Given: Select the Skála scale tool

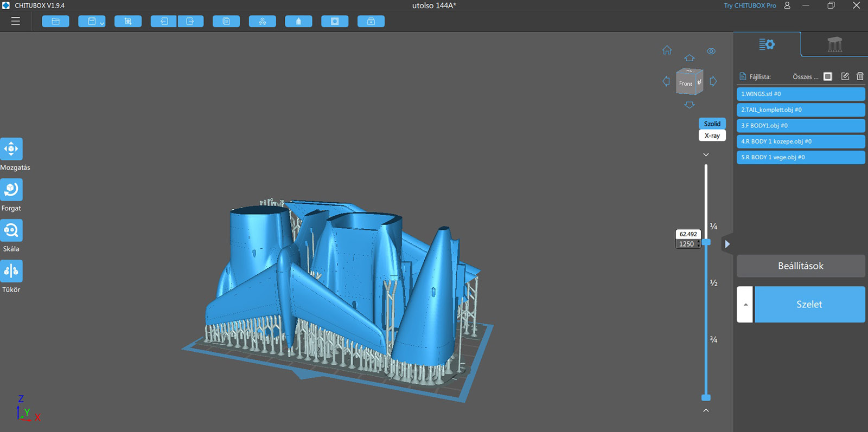Looking at the screenshot, I should tap(11, 230).
